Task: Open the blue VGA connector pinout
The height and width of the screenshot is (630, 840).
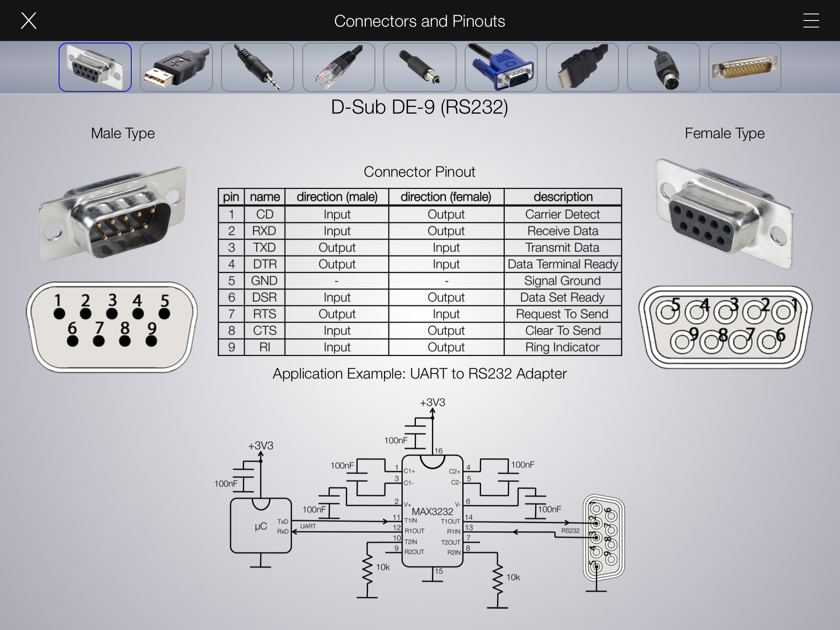Action: (501, 67)
